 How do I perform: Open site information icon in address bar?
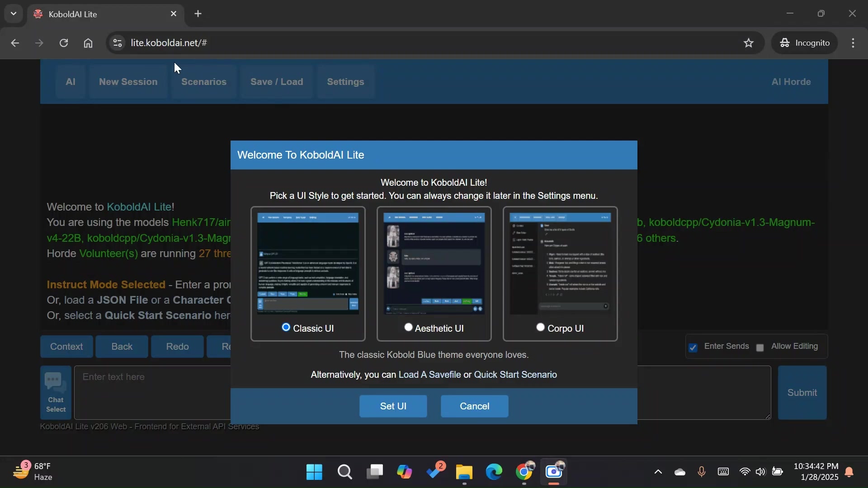118,43
